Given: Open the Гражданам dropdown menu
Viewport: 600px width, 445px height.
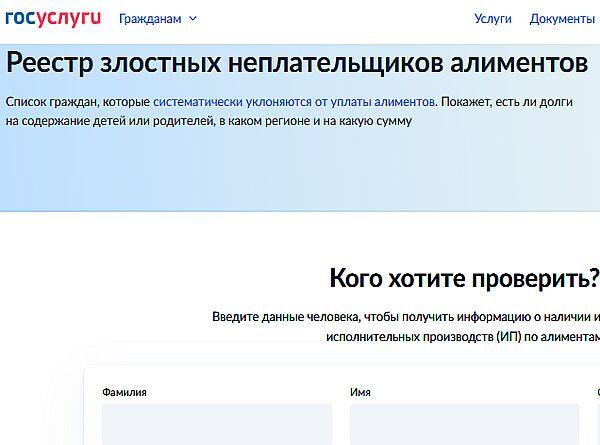Looking at the screenshot, I should pyautogui.click(x=150, y=18).
